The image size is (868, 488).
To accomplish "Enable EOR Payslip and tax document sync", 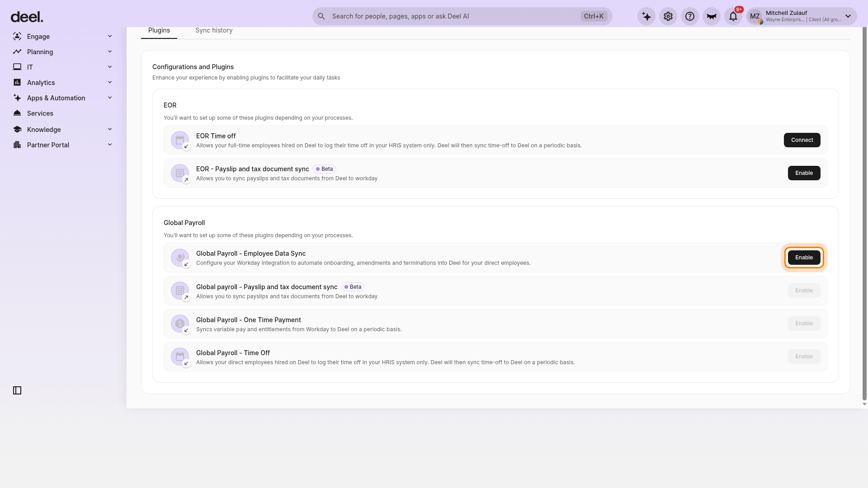I will [804, 173].
